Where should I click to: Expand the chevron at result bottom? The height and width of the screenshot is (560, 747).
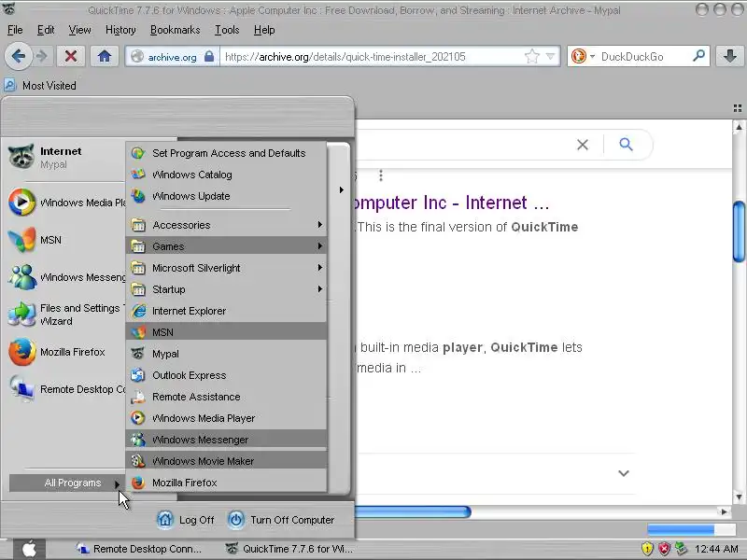tap(623, 473)
